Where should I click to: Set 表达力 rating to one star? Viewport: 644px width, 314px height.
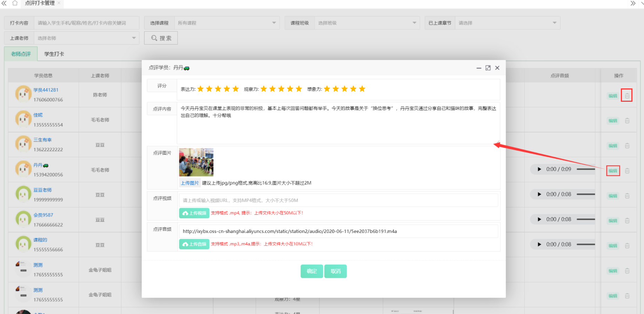pyautogui.click(x=200, y=89)
